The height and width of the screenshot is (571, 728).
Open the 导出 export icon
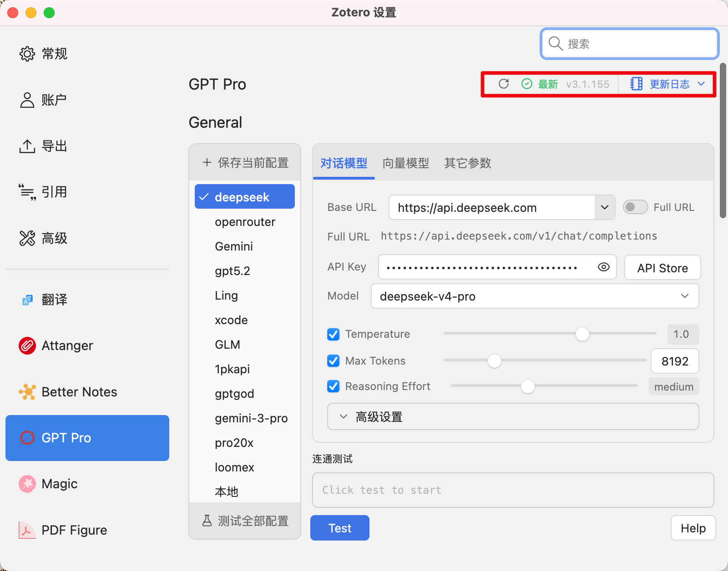pyautogui.click(x=27, y=146)
